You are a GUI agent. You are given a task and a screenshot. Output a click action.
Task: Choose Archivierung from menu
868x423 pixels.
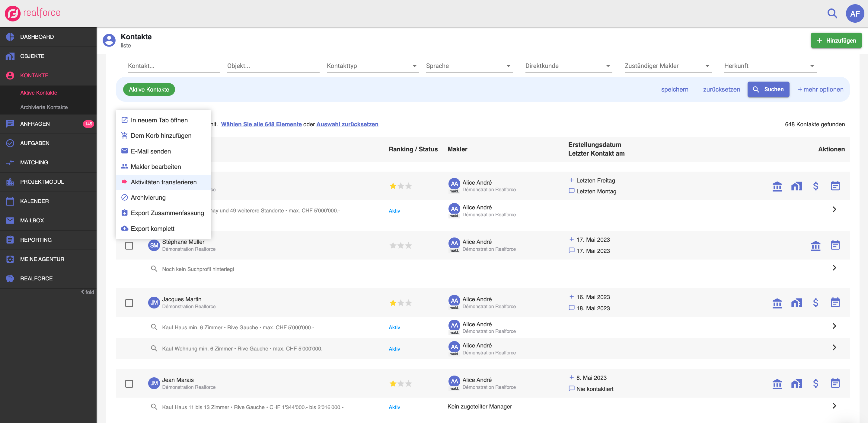point(163,198)
